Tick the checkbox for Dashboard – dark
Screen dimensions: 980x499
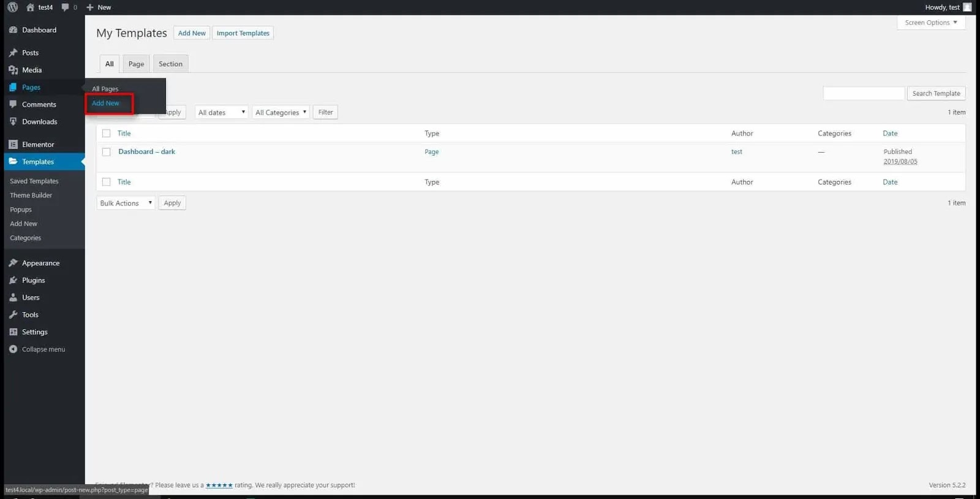click(107, 151)
